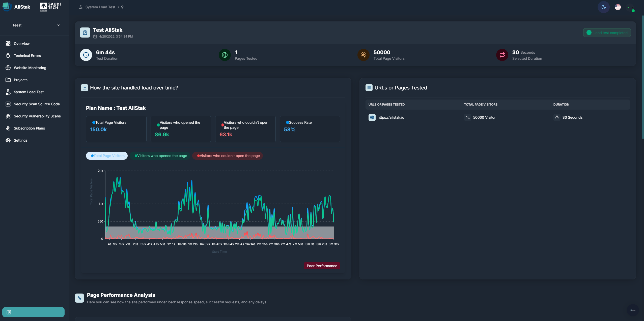Click the Technical Errors bug icon
Screen dimensions: 644x321
tap(8, 56)
